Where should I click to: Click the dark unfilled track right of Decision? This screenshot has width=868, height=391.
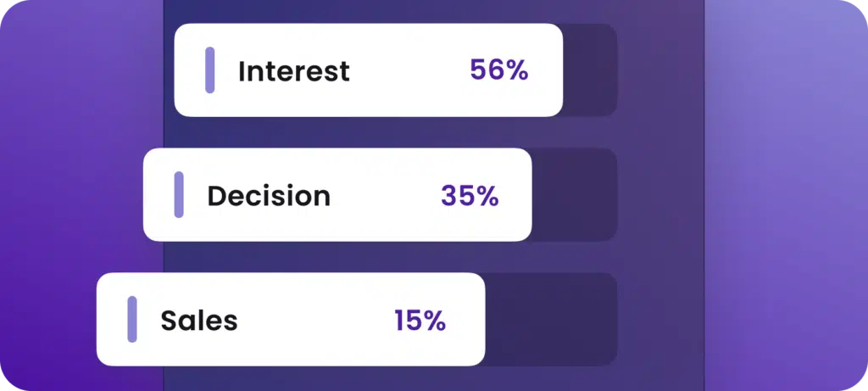click(574, 195)
